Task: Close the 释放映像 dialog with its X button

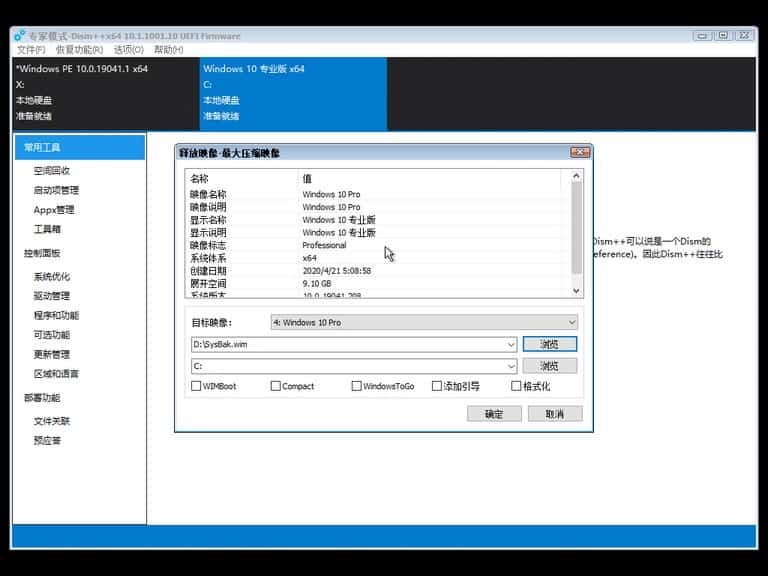Action: [x=579, y=152]
